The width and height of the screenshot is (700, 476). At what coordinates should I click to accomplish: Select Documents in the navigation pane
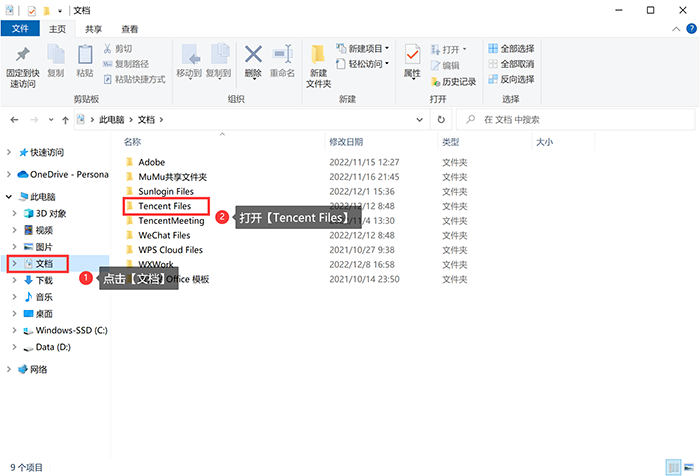tap(44, 263)
